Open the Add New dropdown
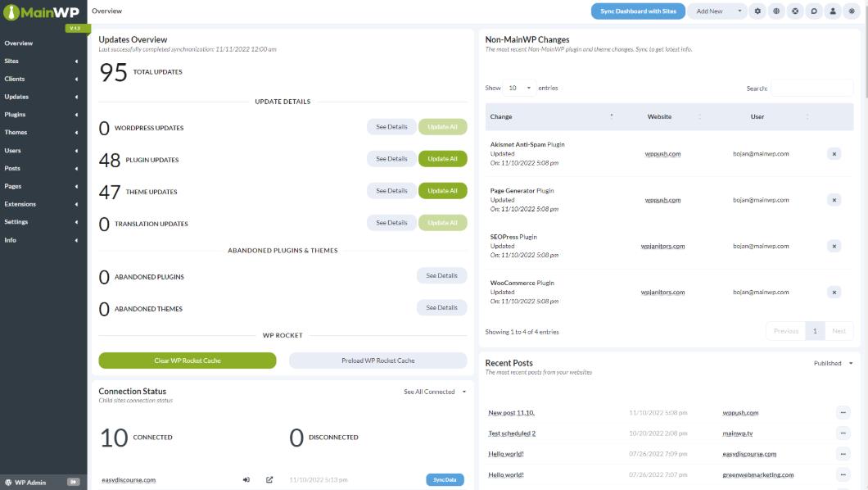868x490 pixels. [x=717, y=11]
